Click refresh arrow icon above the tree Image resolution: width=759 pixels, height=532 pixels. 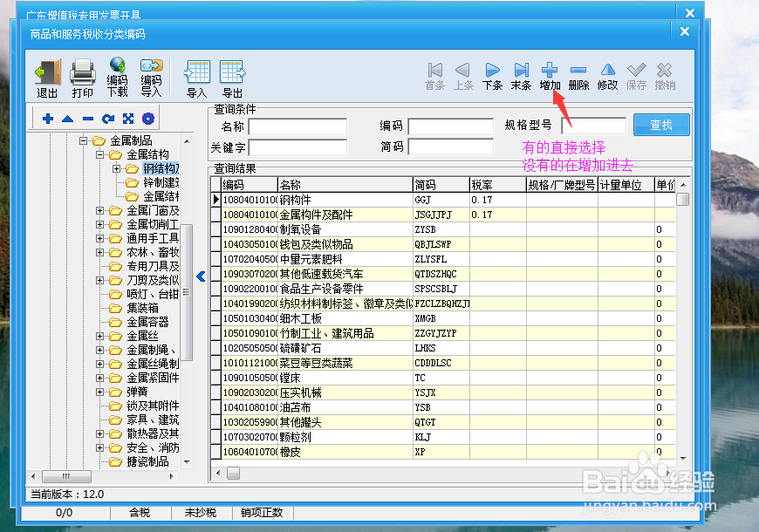pos(108,119)
